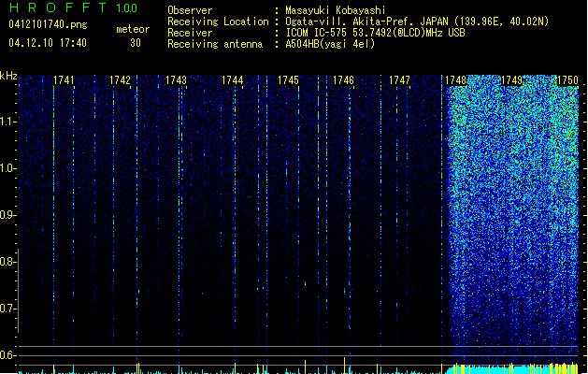Viewport: 588px width, 374px height.
Task: Click the 1742 time marker
Action: tap(120, 79)
